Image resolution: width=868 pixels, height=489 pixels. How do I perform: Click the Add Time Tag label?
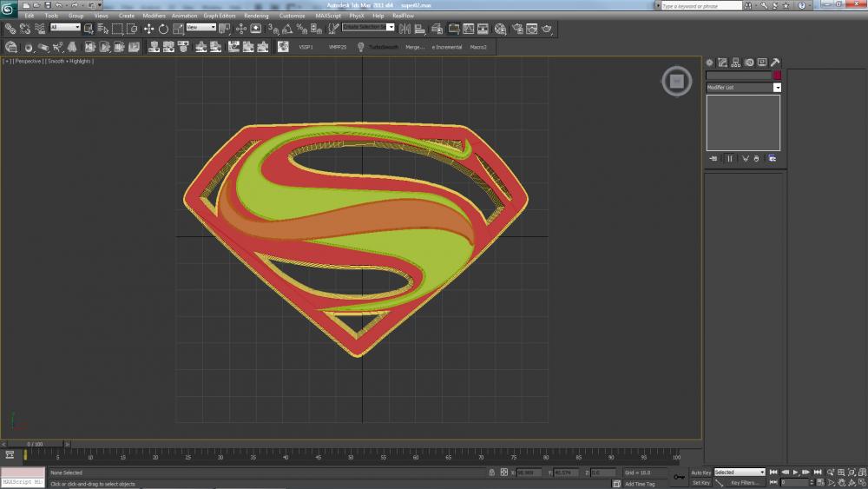pyautogui.click(x=640, y=484)
